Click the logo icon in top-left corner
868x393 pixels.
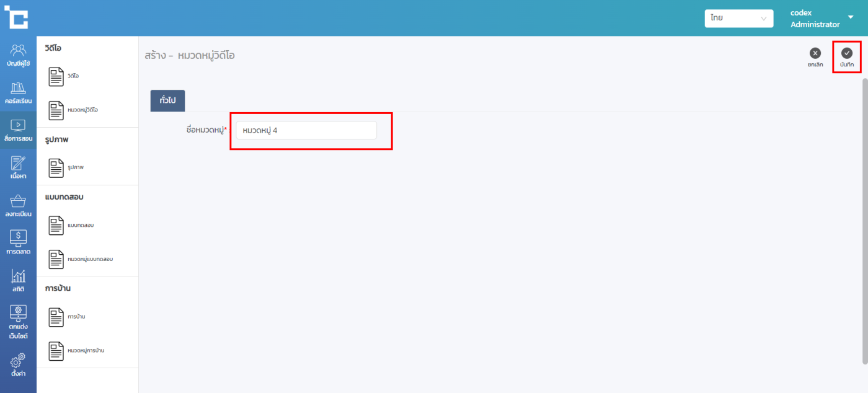click(x=16, y=17)
